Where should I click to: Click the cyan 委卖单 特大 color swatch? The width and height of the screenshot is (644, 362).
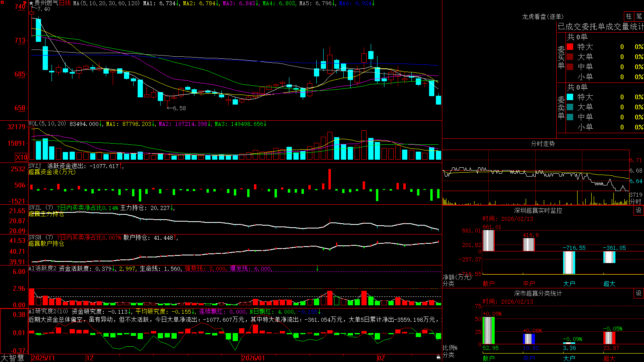570,97
